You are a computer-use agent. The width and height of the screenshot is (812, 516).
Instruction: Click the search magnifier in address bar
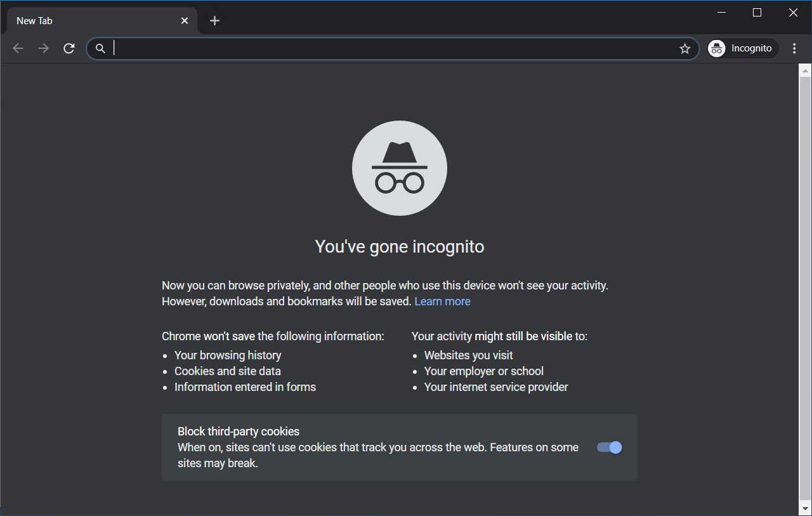click(x=100, y=48)
